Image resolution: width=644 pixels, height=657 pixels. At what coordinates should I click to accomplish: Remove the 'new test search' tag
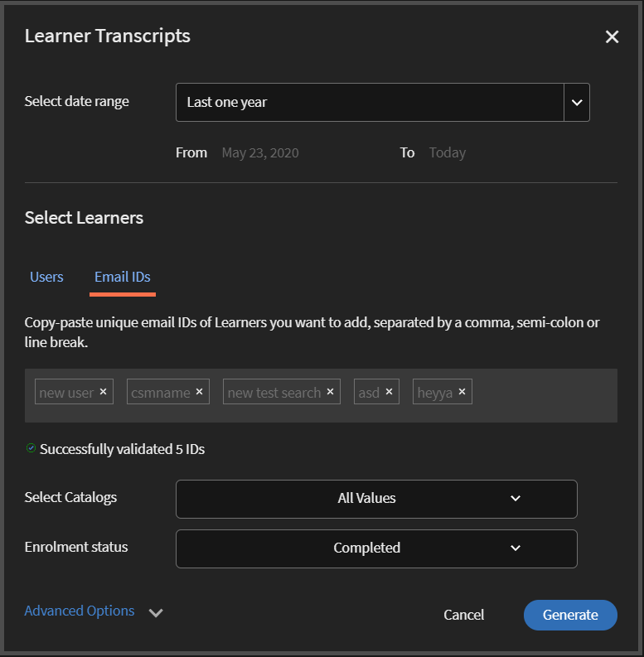click(x=330, y=392)
